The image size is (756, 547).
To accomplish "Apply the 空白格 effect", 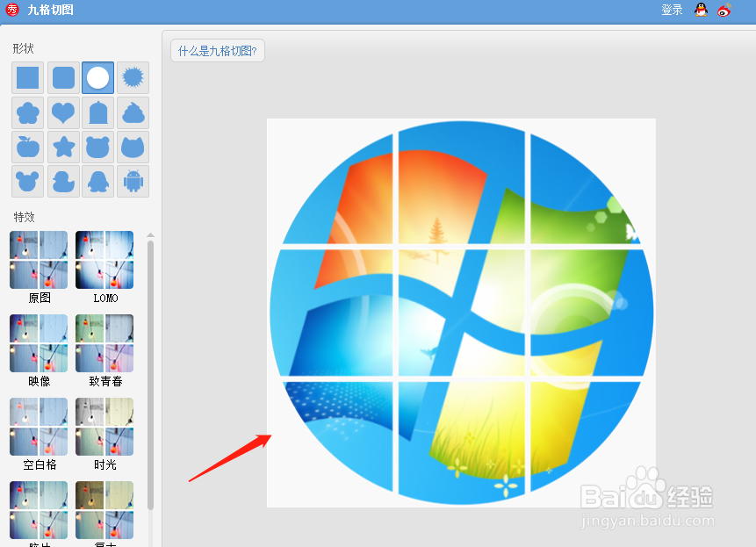I will [39, 427].
